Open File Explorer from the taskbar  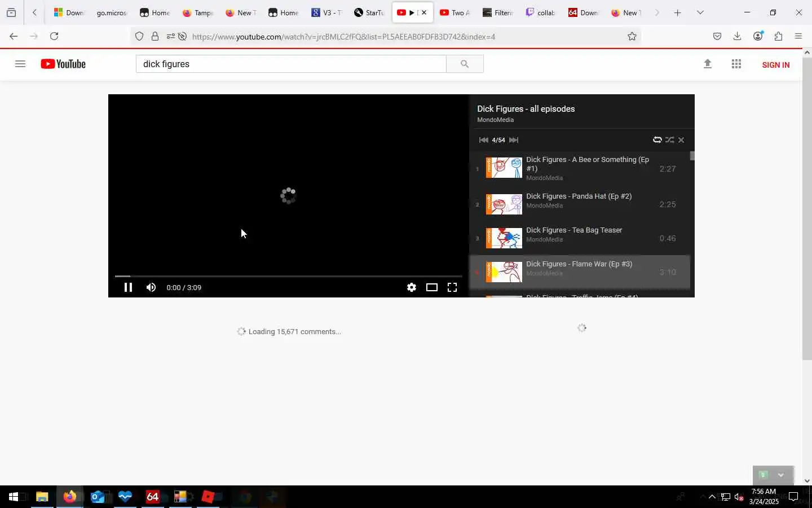(x=42, y=497)
